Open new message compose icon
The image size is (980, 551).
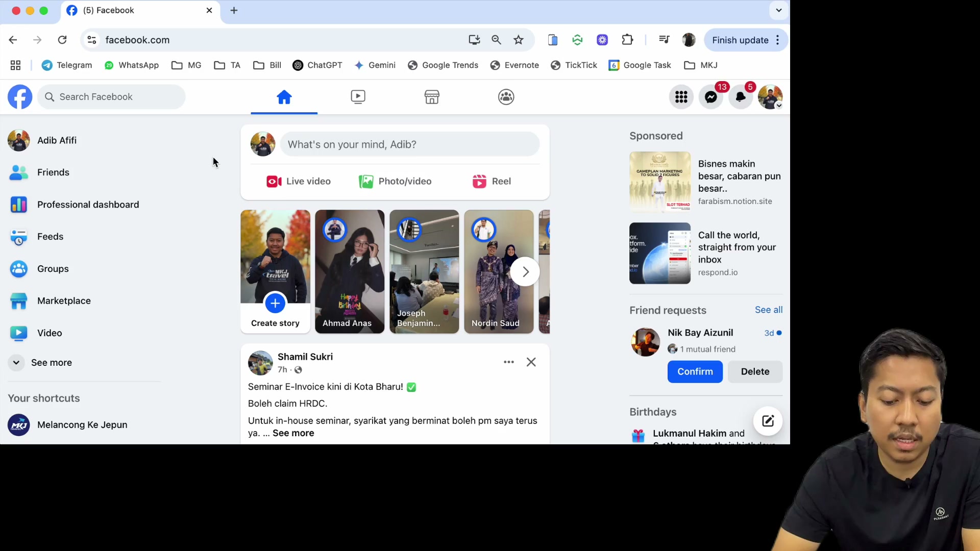(768, 421)
